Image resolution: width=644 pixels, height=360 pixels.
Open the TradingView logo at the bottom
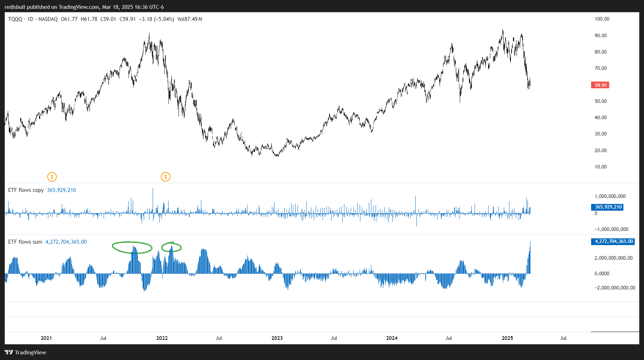[x=26, y=352]
